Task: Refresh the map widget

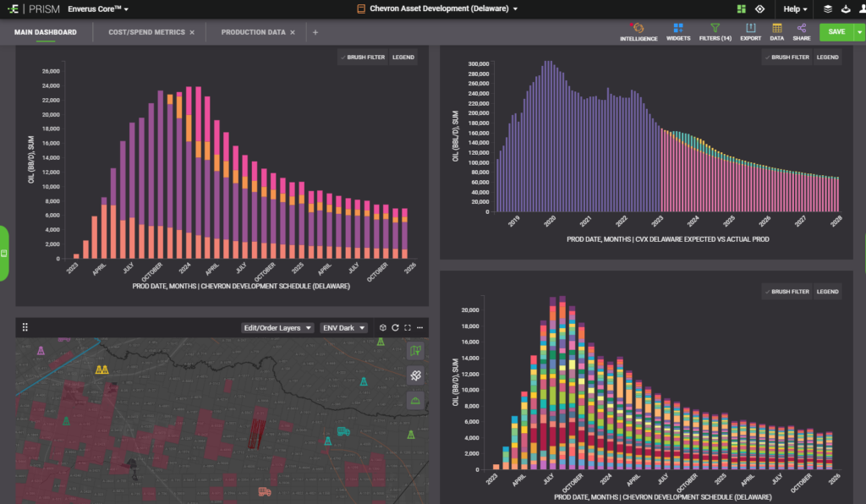Action: point(395,327)
